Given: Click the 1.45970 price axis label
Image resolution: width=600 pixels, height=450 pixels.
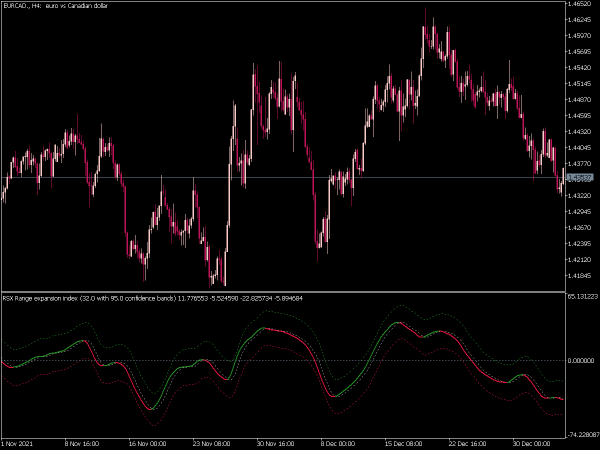Looking at the screenshot, I should 580,36.
